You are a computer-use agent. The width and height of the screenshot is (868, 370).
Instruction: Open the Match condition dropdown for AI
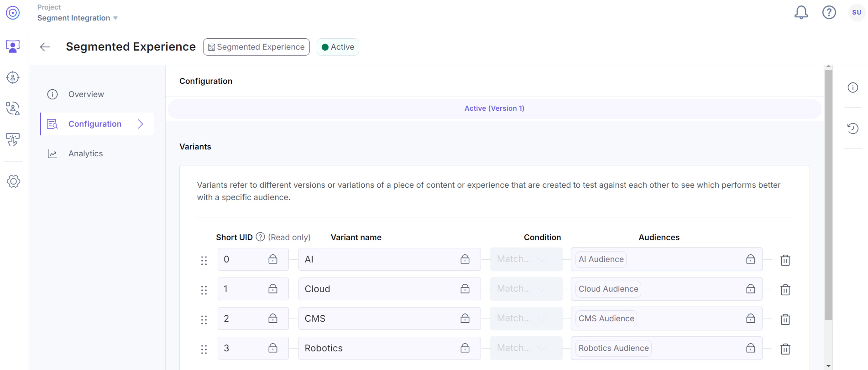coord(526,259)
